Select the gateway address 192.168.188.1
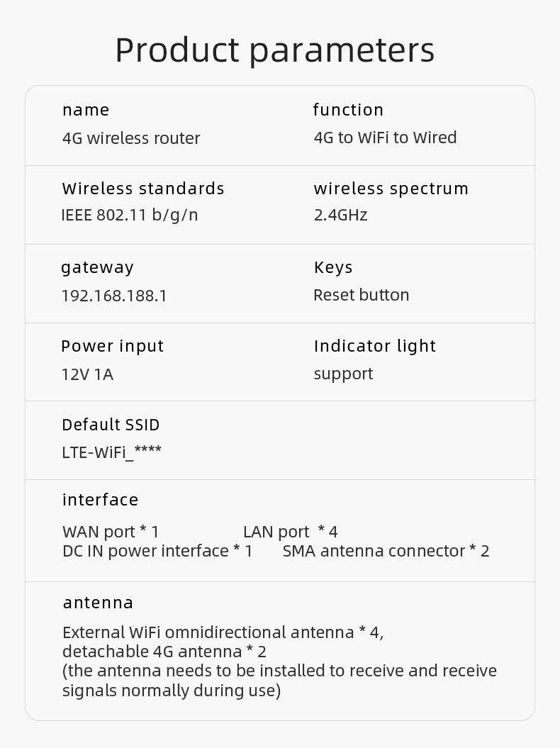The height and width of the screenshot is (748, 560). (114, 296)
